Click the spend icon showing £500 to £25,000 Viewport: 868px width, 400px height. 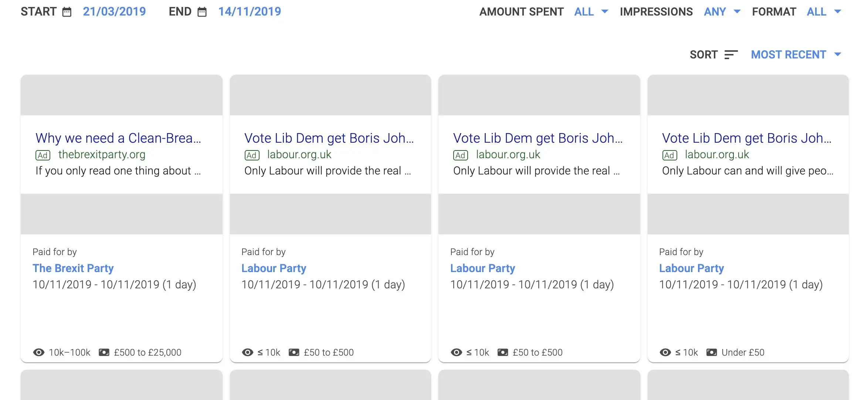tap(105, 352)
